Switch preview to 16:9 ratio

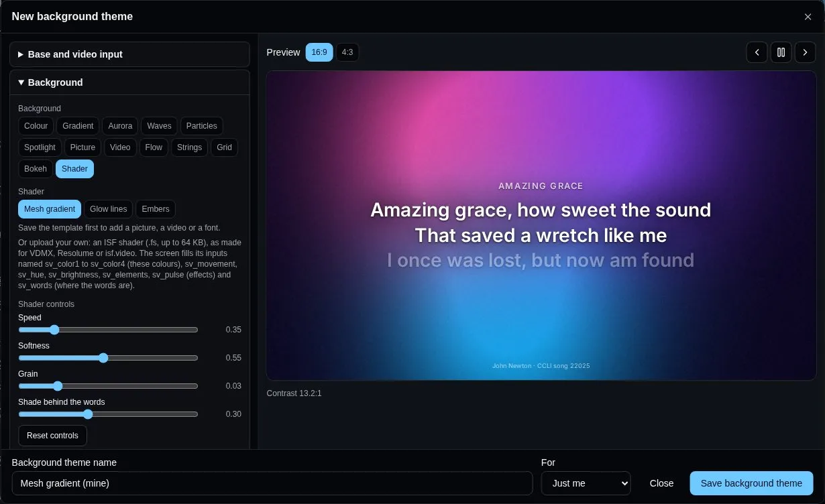319,52
